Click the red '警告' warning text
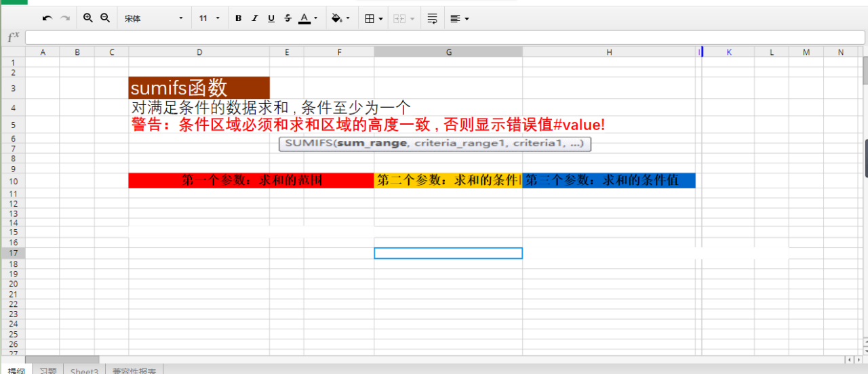Viewport: 868px width, 374px height. [368, 125]
